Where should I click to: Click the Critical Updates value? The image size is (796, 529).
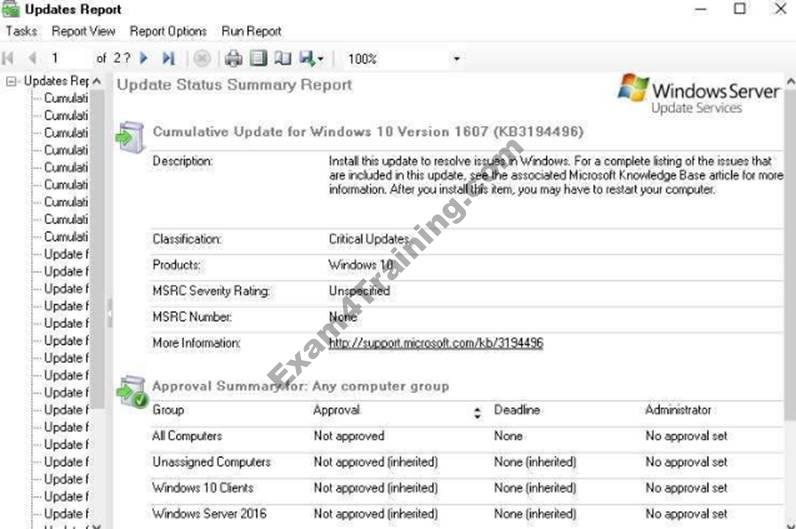point(369,239)
